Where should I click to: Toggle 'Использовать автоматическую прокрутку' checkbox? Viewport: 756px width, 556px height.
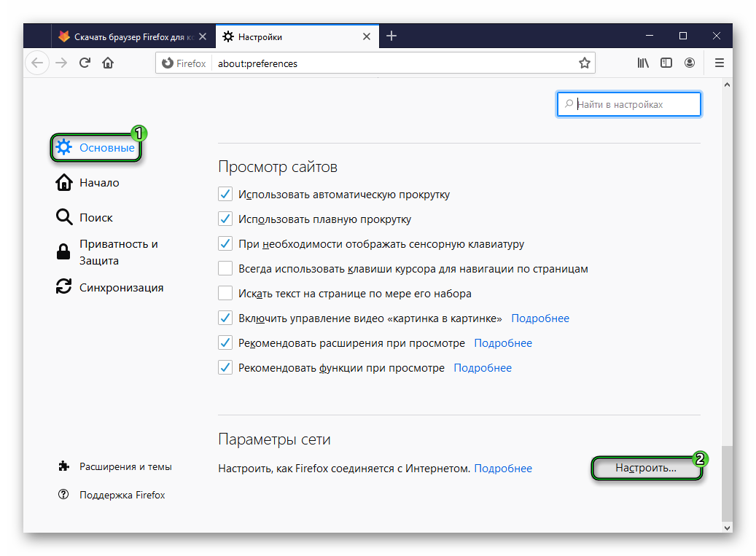tap(225, 194)
